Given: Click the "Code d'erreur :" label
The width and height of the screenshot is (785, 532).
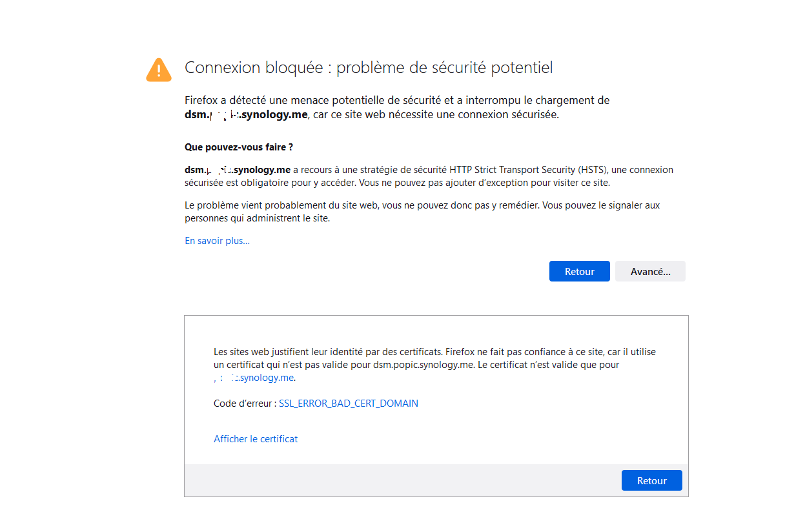Looking at the screenshot, I should 245,404.
